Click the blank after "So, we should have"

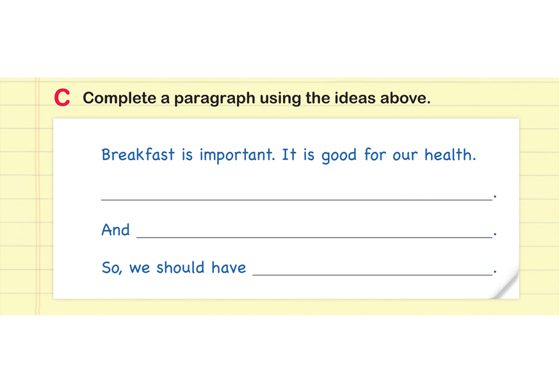click(372, 271)
